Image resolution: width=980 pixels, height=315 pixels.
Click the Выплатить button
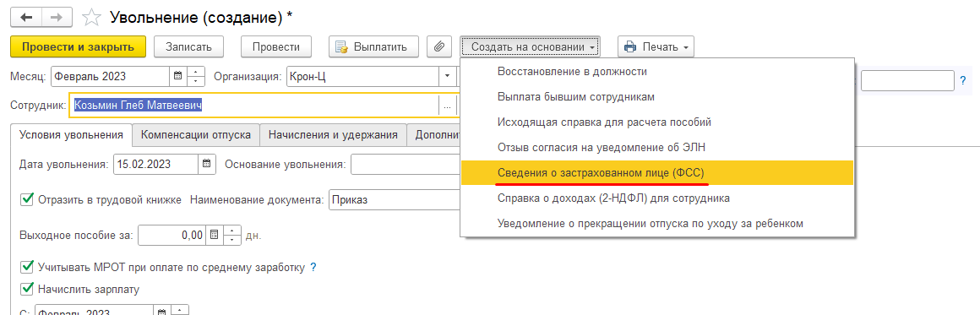tap(373, 47)
